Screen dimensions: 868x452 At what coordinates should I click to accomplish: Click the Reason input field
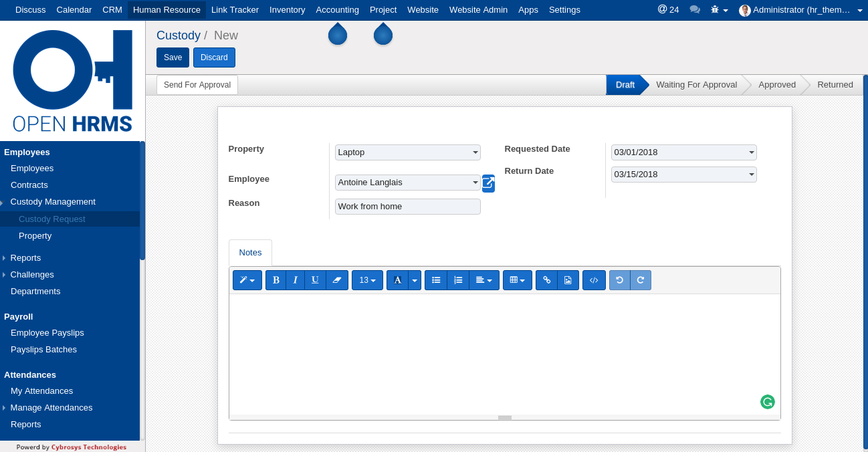pyautogui.click(x=407, y=207)
